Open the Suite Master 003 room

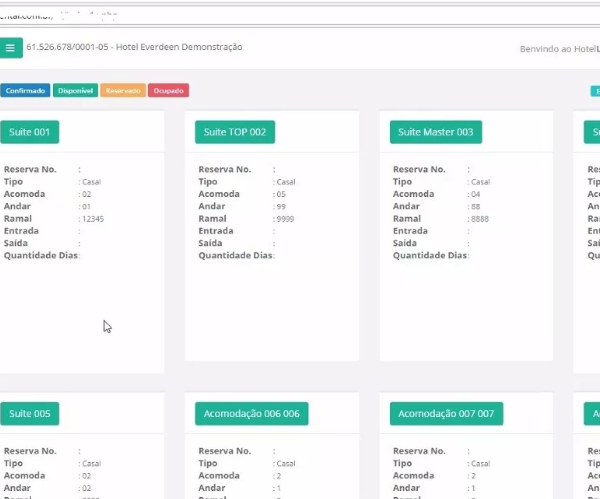click(x=435, y=132)
